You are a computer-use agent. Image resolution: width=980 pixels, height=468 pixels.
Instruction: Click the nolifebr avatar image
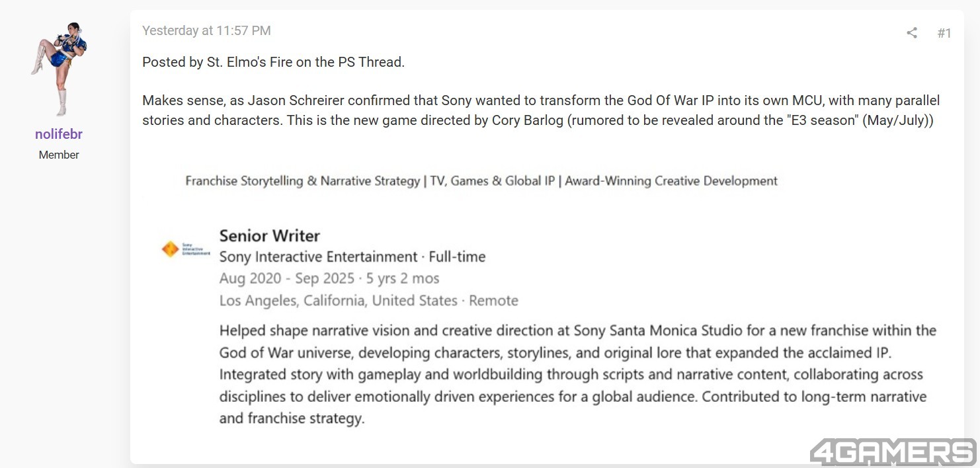[x=59, y=68]
